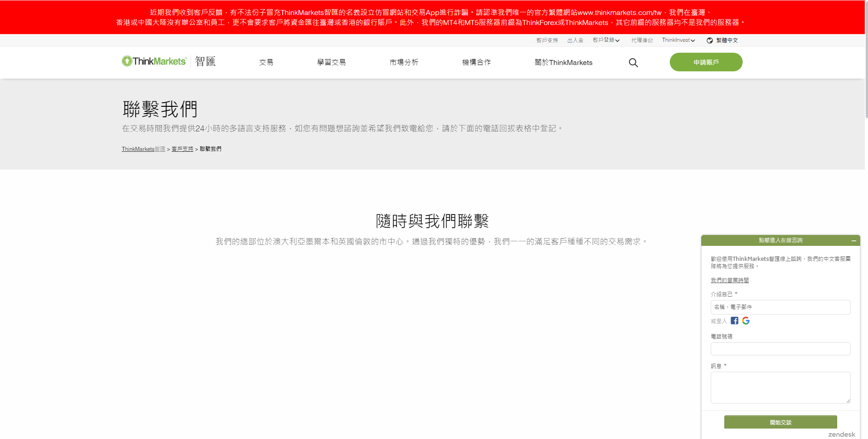Open the 客戶支持 top link

coord(547,40)
